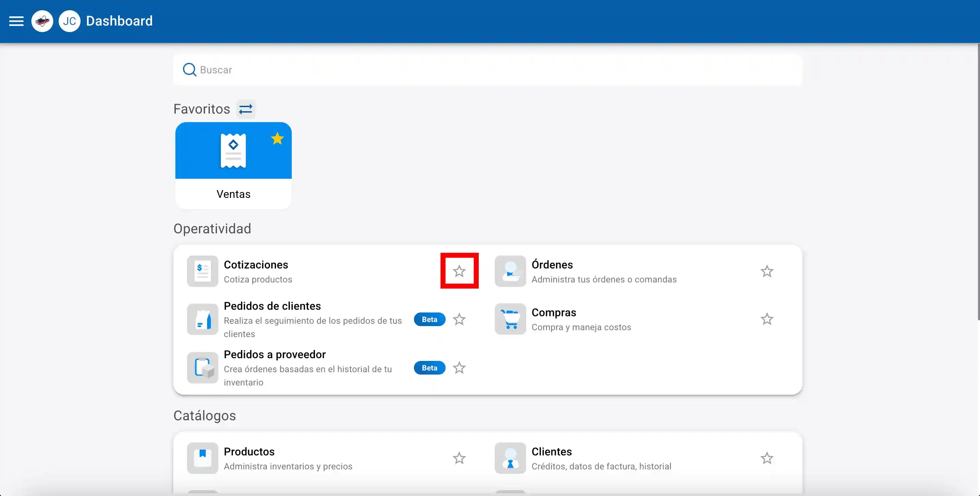
Task: Focus the Buscar search field
Action: [488, 70]
